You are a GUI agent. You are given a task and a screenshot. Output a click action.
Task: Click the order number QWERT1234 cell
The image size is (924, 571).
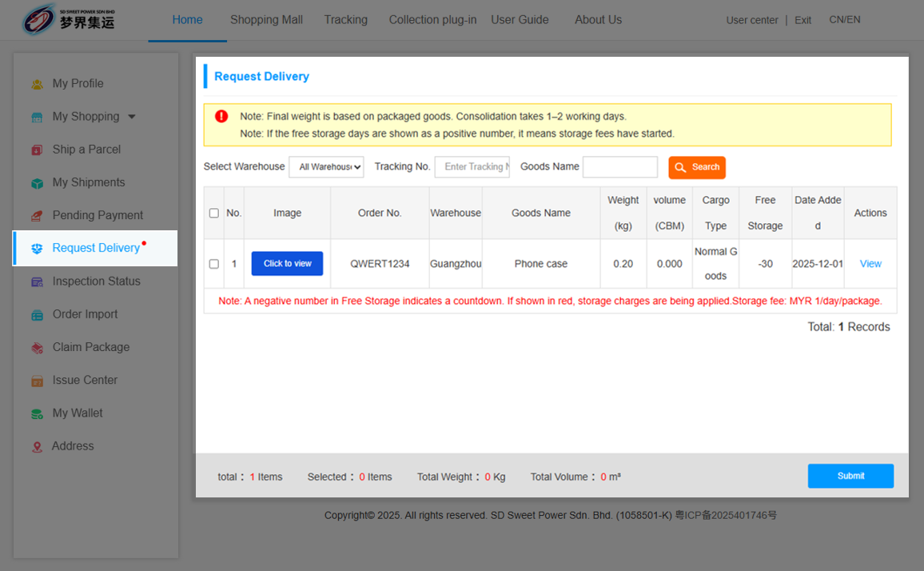pos(380,264)
